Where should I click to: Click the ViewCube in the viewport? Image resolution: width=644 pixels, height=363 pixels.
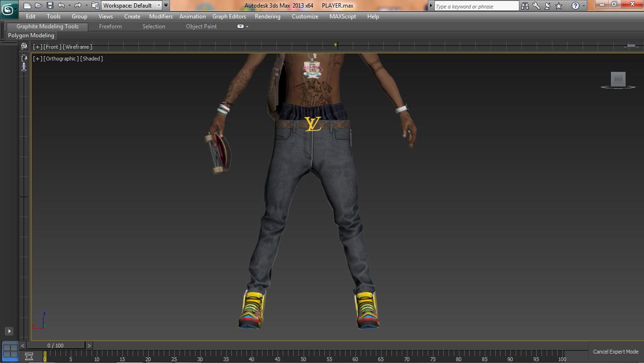[618, 79]
